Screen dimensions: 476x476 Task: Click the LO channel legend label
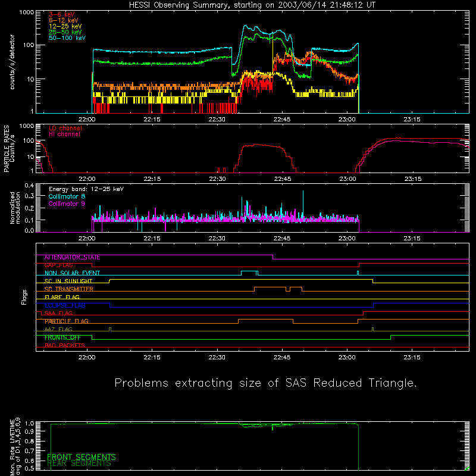(65, 128)
